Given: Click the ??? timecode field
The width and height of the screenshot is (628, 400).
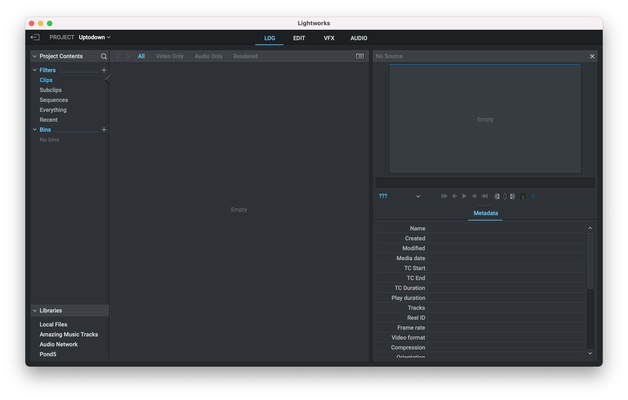Looking at the screenshot, I should (383, 196).
